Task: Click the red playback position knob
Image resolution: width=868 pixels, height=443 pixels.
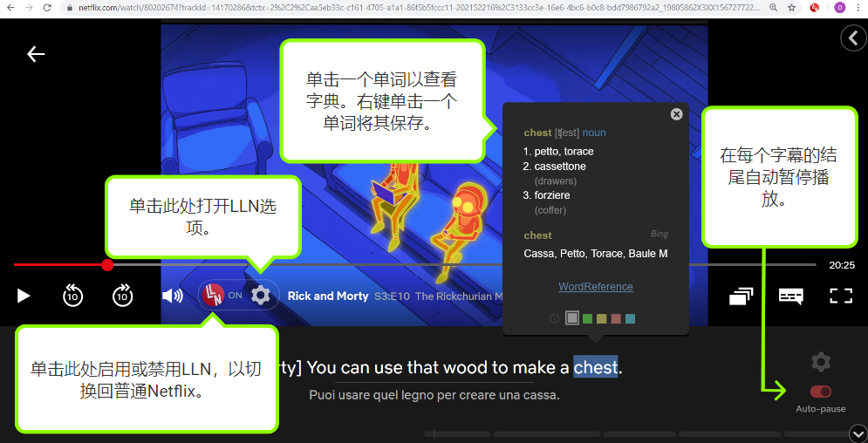Action: point(107,265)
